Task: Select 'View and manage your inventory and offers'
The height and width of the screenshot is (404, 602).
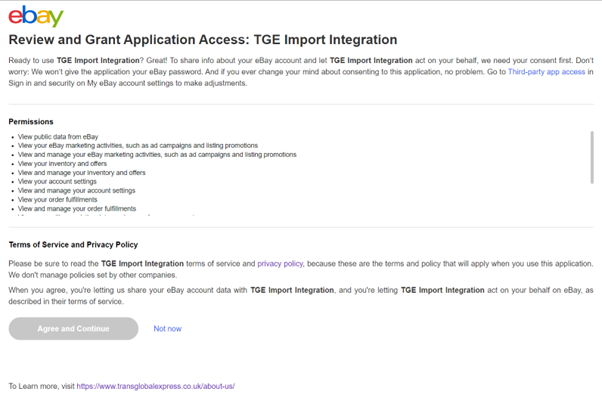Action: pos(81,173)
